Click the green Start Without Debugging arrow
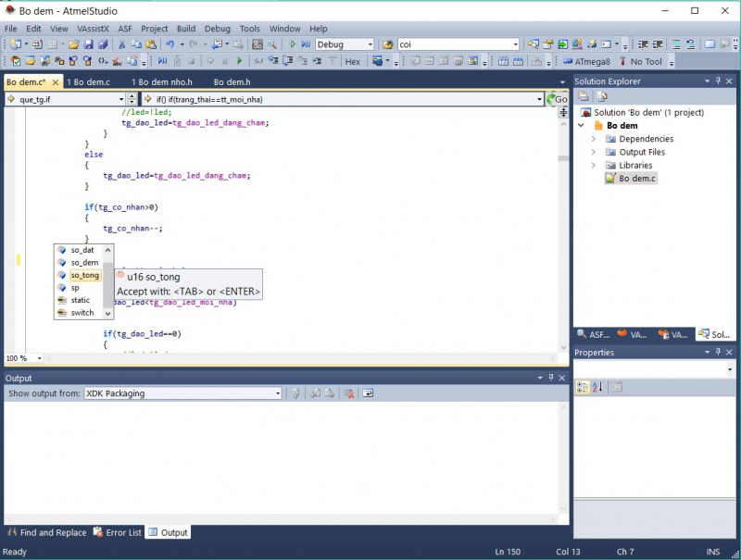This screenshot has width=741, height=560. [x=293, y=44]
